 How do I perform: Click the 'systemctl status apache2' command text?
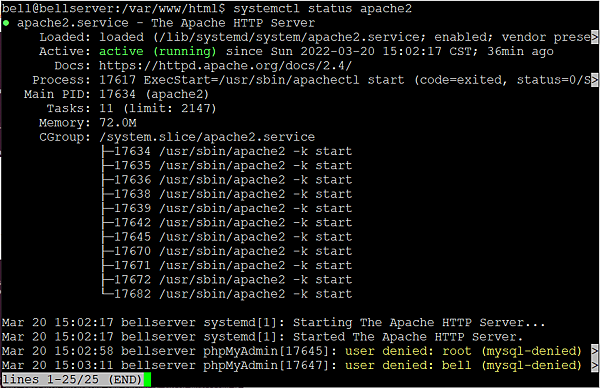323,8
